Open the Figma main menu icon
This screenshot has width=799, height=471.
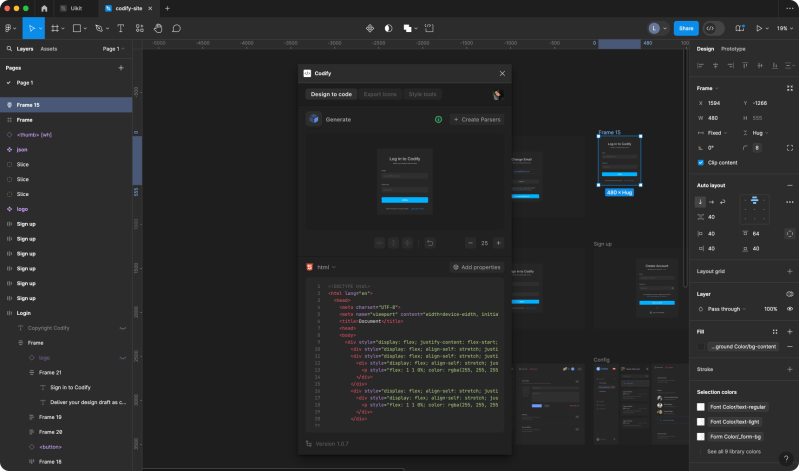(8, 29)
